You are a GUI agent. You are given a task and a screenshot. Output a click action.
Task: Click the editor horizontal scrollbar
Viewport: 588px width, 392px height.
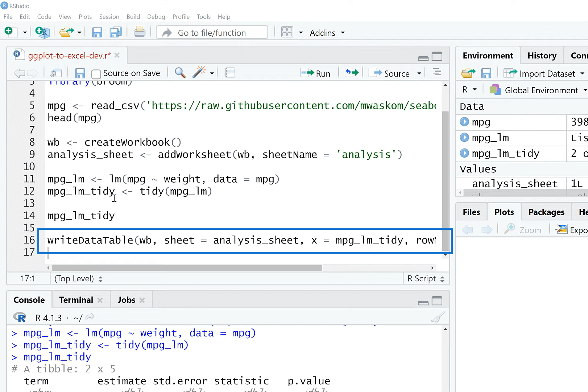187,268
